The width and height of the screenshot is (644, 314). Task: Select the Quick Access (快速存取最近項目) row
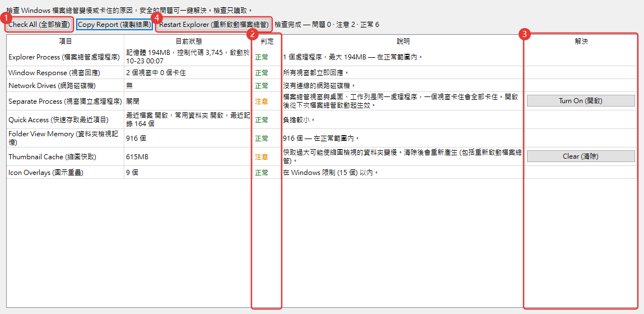tap(322, 119)
